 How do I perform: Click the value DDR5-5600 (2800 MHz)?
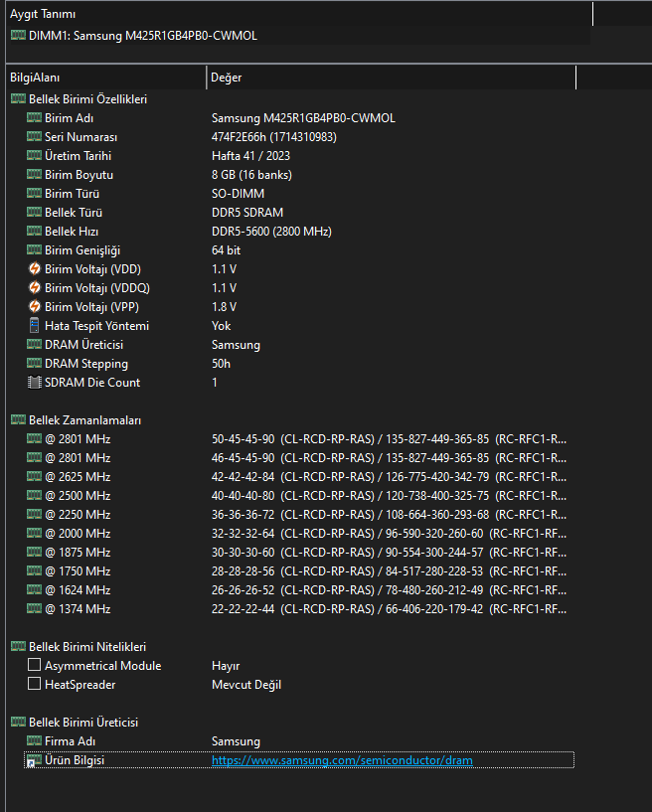(271, 232)
